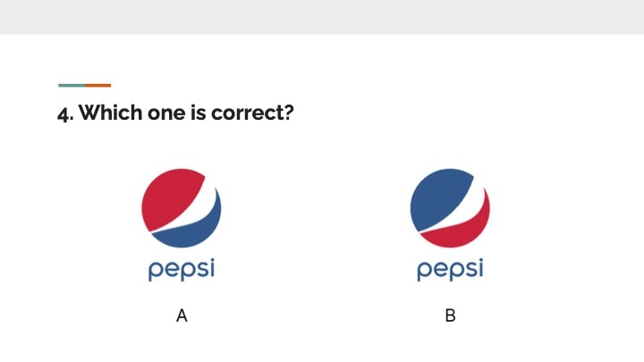Click the pepsi wordmark under logo A

[x=182, y=271]
